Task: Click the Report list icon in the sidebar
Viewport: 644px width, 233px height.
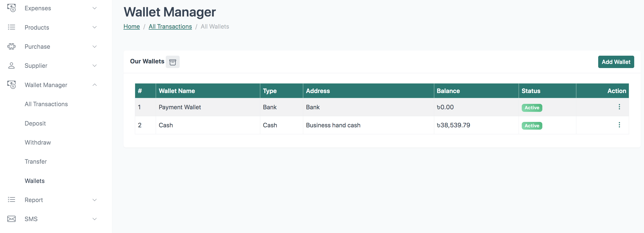Action: coord(11,200)
